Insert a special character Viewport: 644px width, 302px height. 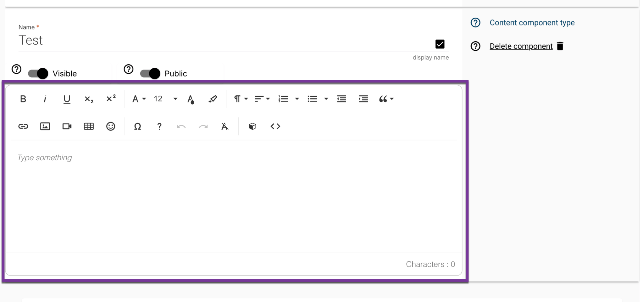138,127
